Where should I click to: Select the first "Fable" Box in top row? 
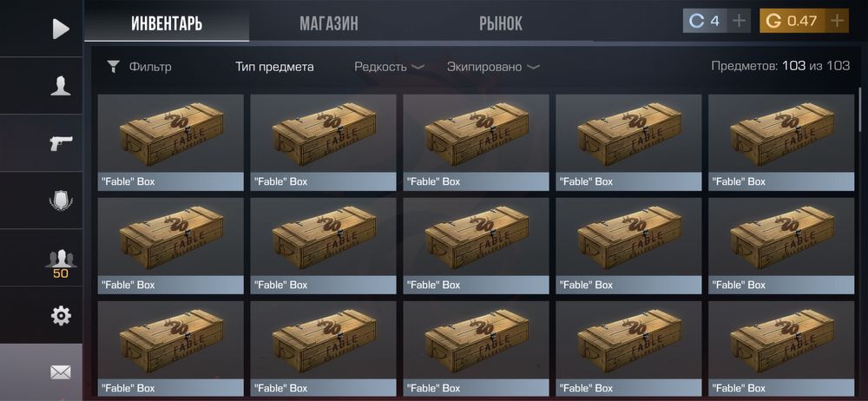(x=170, y=142)
